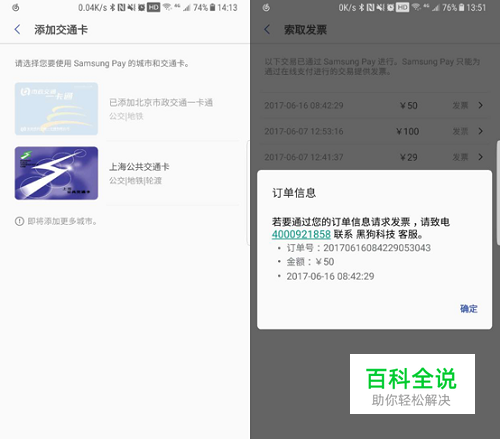
Task: Tap Bluetooth icon in right status bar
Action: tap(361, 8)
